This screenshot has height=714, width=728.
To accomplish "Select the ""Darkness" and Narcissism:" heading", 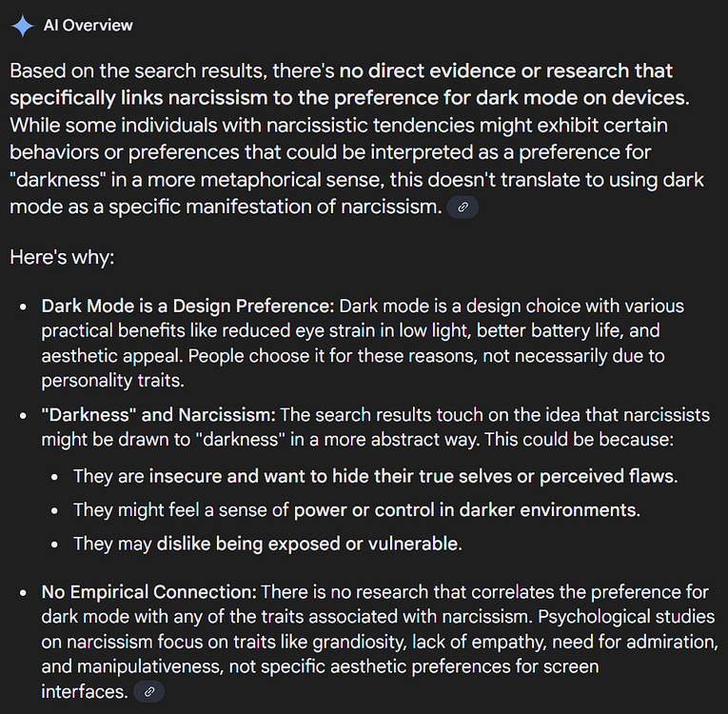I will pos(159,415).
